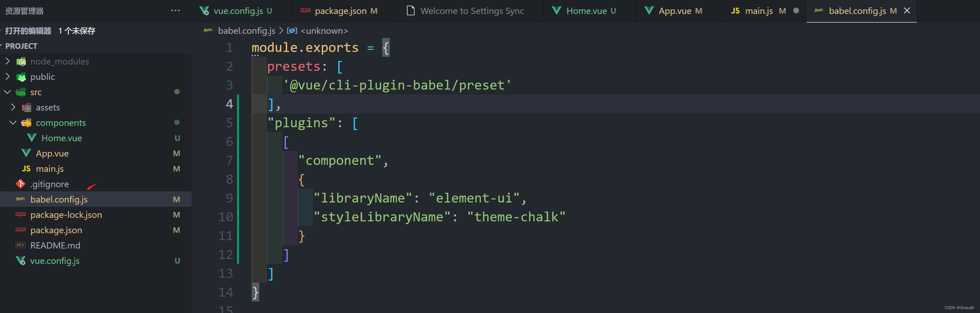Click babel.config.js in the breadcrumb
Viewport: 980px width, 313px height.
(x=246, y=31)
